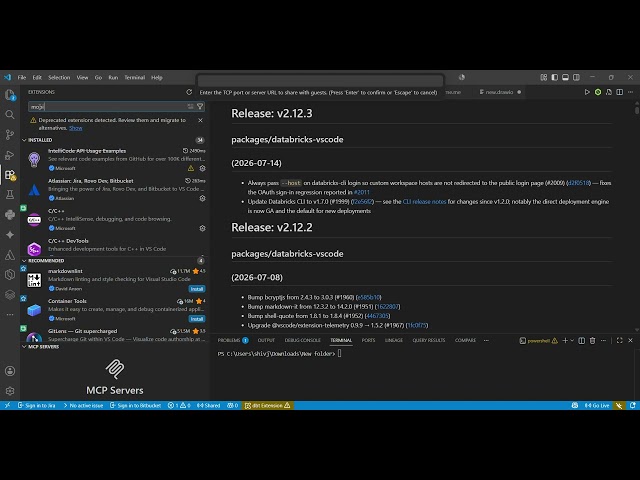Image resolution: width=640 pixels, height=480 pixels.
Task: Click warning icon on IntelliCode API Usage Examples
Action: coord(191,168)
